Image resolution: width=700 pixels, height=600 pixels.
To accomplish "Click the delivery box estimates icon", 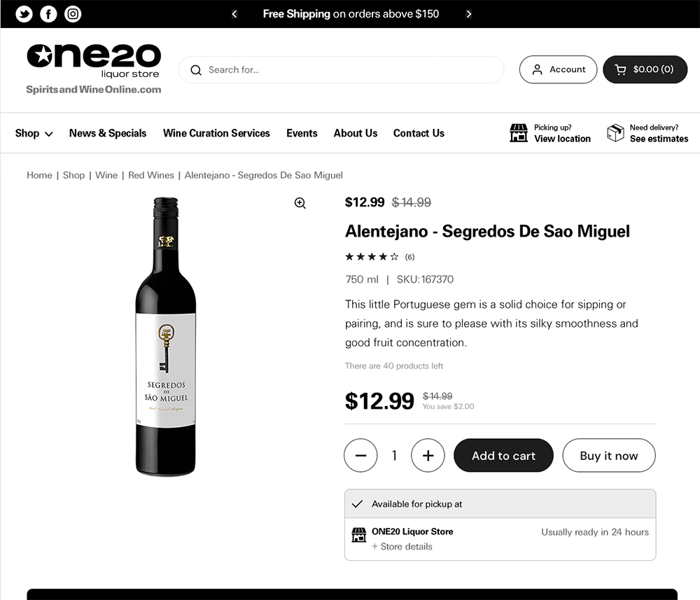I will [x=615, y=133].
